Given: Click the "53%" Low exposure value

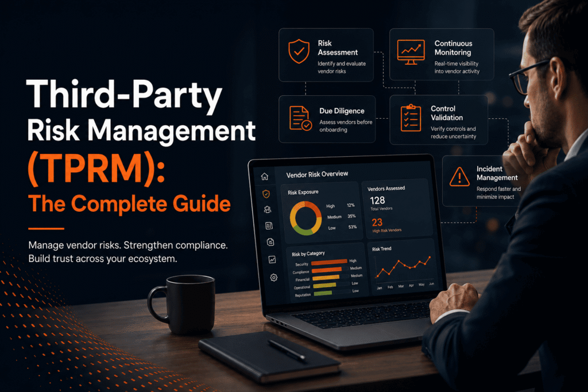Looking at the screenshot, I should pos(352,227).
